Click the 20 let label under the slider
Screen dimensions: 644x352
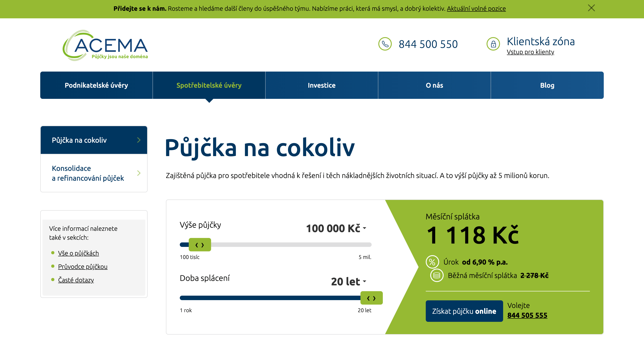point(364,310)
